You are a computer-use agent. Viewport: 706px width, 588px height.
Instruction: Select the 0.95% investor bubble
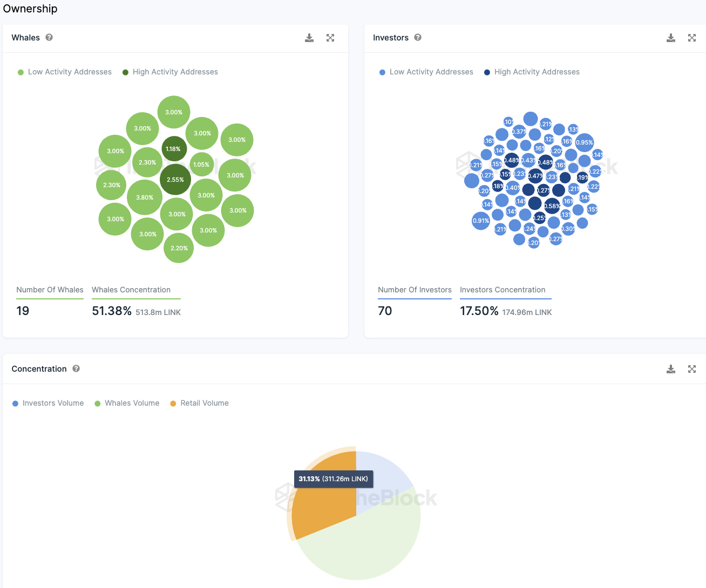point(584,142)
